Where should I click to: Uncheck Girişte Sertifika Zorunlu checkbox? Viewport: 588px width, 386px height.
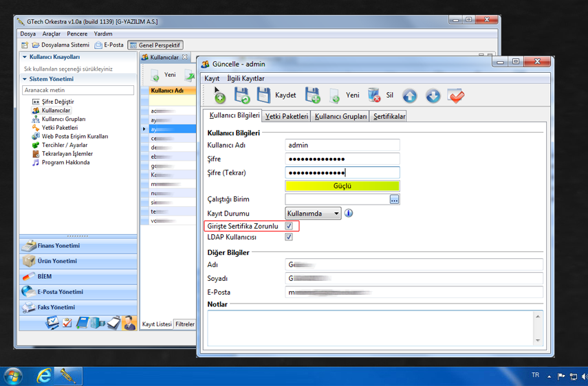[x=289, y=226]
